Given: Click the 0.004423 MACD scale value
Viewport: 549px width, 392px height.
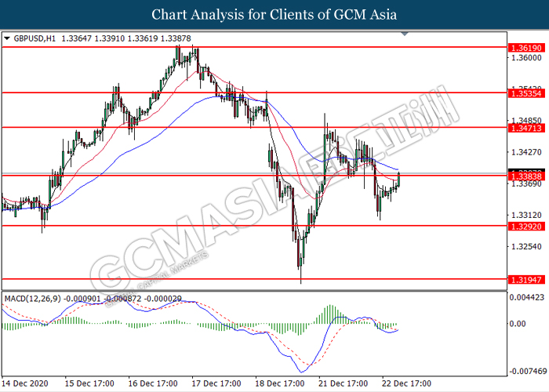Looking at the screenshot, I should coord(527,297).
